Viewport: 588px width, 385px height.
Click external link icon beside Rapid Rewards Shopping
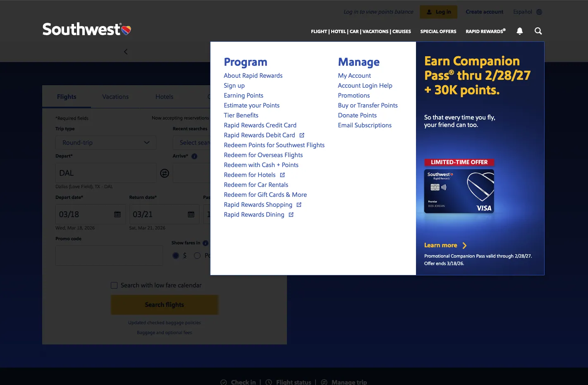point(299,205)
